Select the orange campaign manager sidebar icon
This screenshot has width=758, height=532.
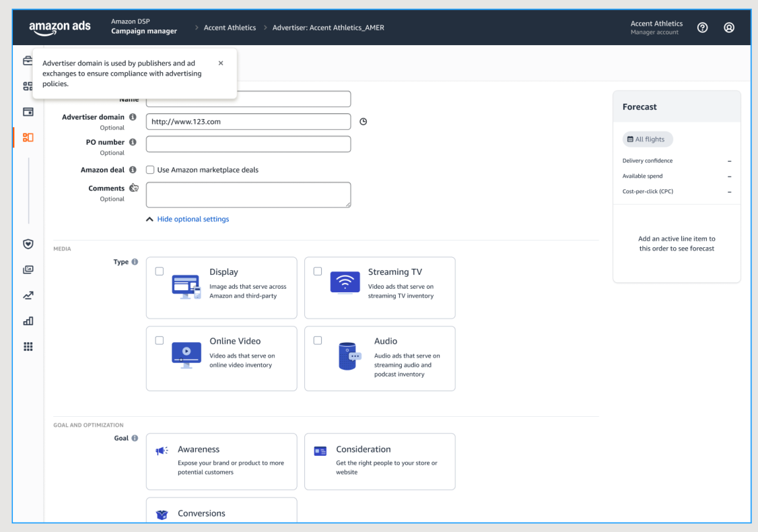click(28, 137)
